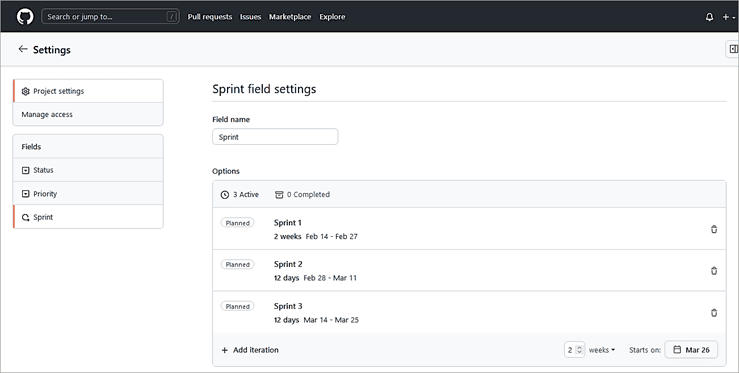Click the Feb 14 - Feb 27 date range
The height and width of the screenshot is (373, 739).
[332, 236]
